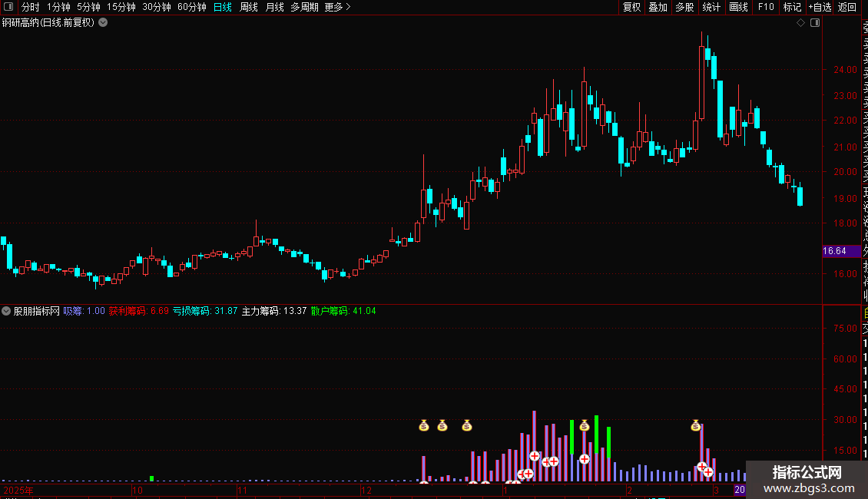Screen dimensions: 868x499
Task: Toggle the side panel icon at chart top-right
Action: tap(815, 23)
